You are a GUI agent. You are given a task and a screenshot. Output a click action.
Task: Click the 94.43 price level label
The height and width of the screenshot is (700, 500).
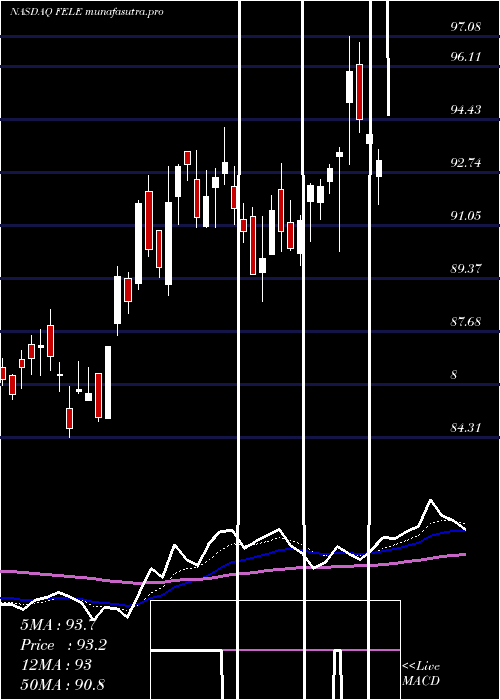point(466,110)
